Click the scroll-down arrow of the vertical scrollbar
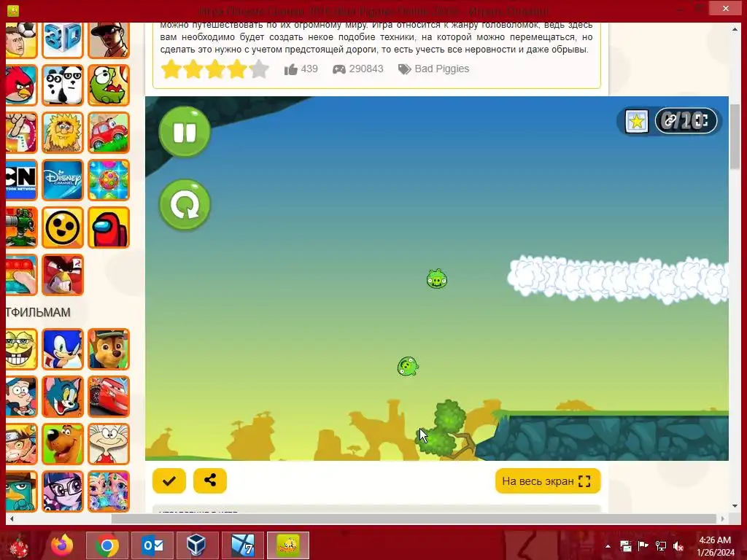Image resolution: width=747 pixels, height=560 pixels. pos(735,506)
